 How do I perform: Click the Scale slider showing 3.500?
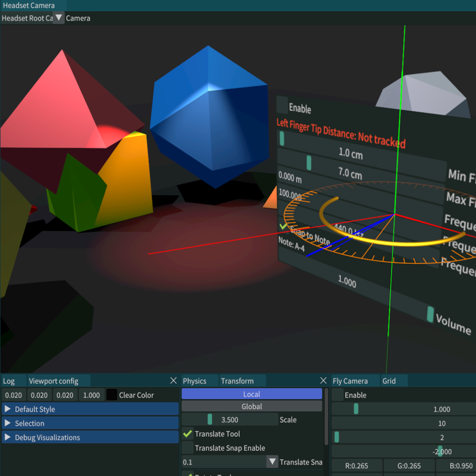(230, 420)
